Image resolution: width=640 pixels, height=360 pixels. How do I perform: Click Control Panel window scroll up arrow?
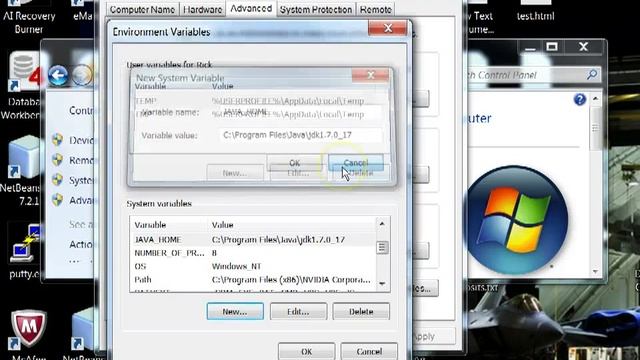pyautogui.click(x=595, y=99)
